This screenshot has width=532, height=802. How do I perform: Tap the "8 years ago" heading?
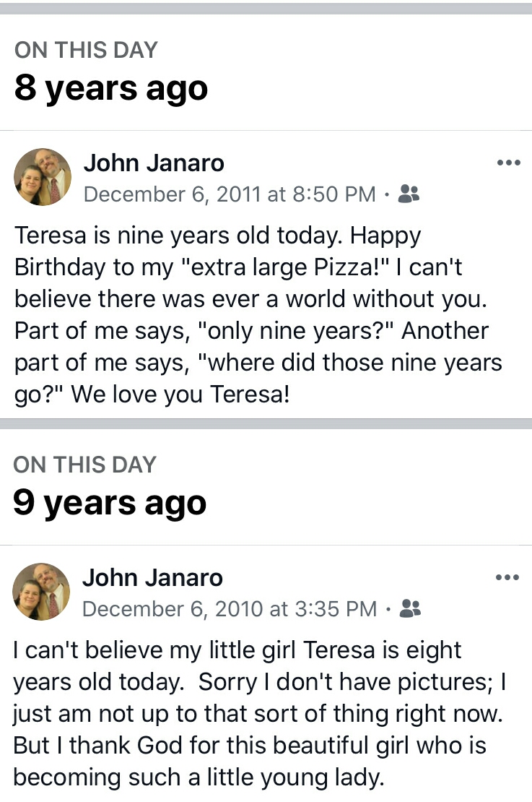111,88
